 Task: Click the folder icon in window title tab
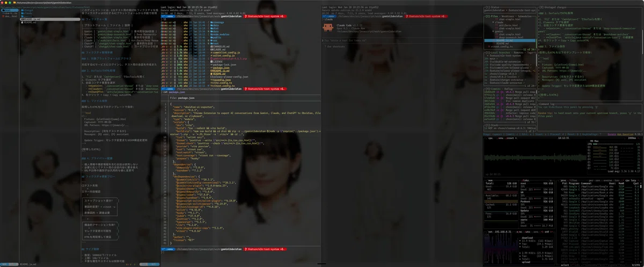click(14, 3)
